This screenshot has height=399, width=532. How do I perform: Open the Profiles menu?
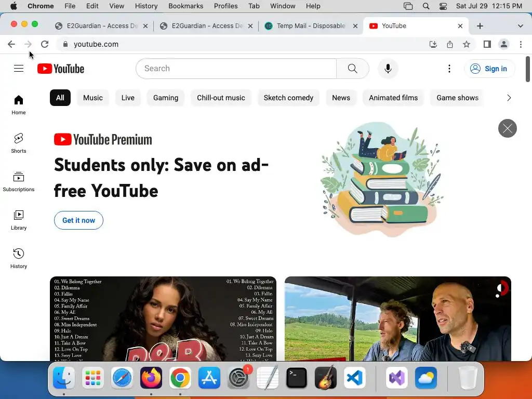[x=225, y=6]
